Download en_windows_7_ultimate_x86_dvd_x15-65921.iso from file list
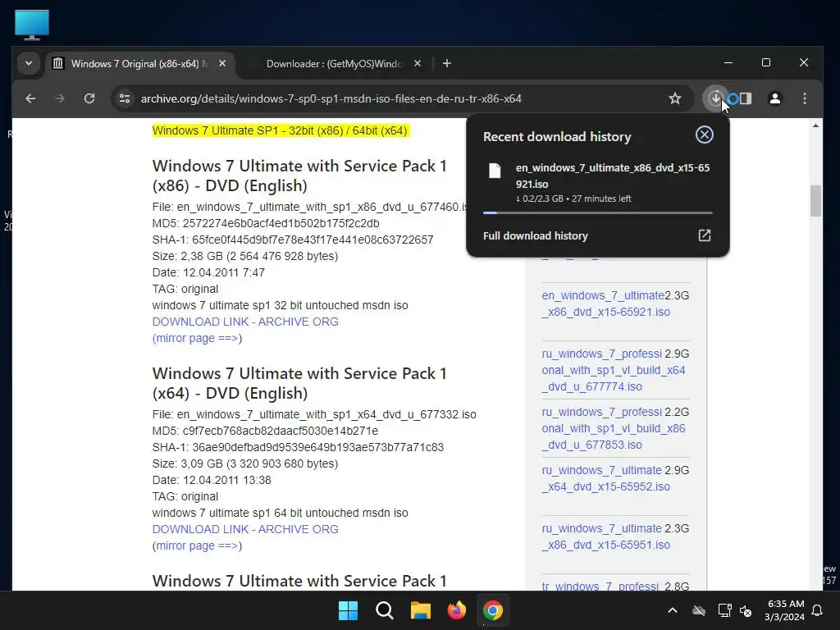This screenshot has height=630, width=840. pyautogui.click(x=605, y=304)
